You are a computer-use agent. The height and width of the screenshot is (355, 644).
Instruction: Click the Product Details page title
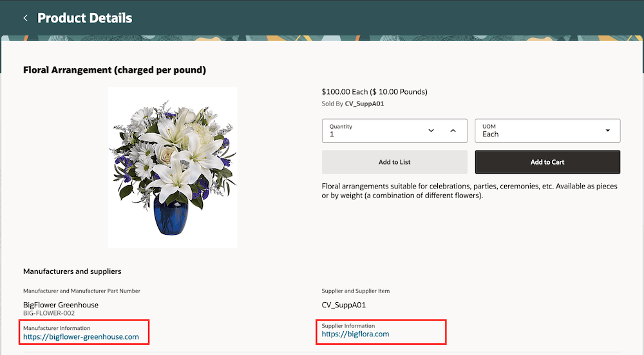(x=84, y=18)
